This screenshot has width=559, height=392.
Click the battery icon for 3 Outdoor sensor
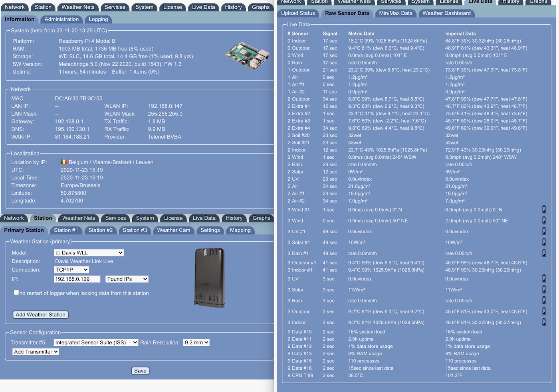tap(544, 311)
